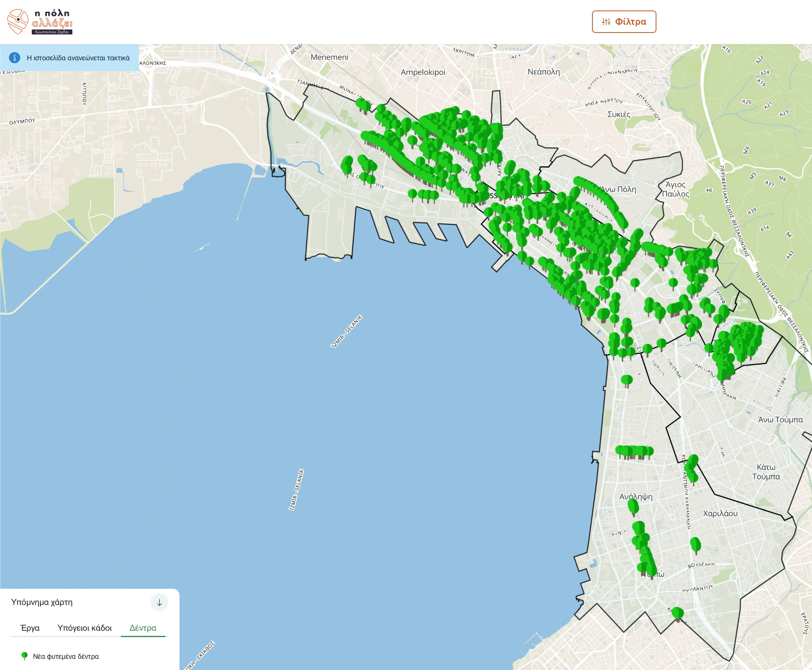Image resolution: width=812 pixels, height=670 pixels.
Task: Open the Φίλτρα filters panel
Action: pos(624,22)
